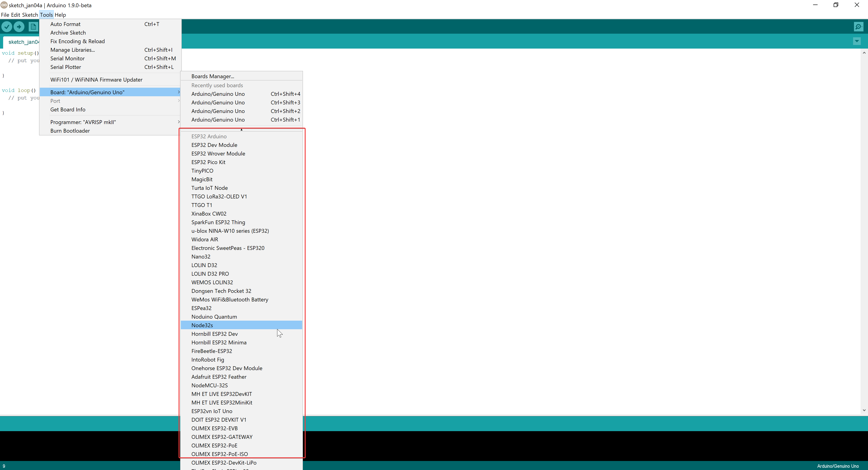Open Serial Monitor menu entry
The width and height of the screenshot is (868, 470).
click(x=110, y=59)
